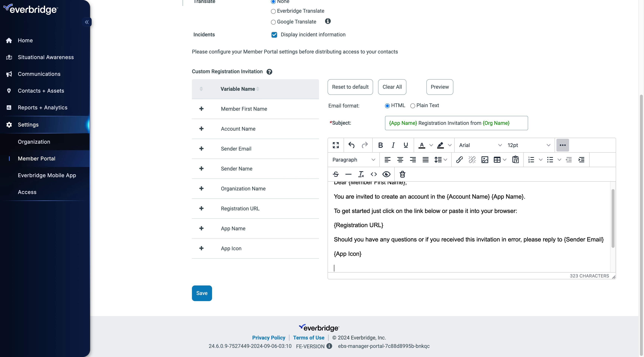Screen dimensions: 644x357
Task: Align text left
Action: click(387, 160)
